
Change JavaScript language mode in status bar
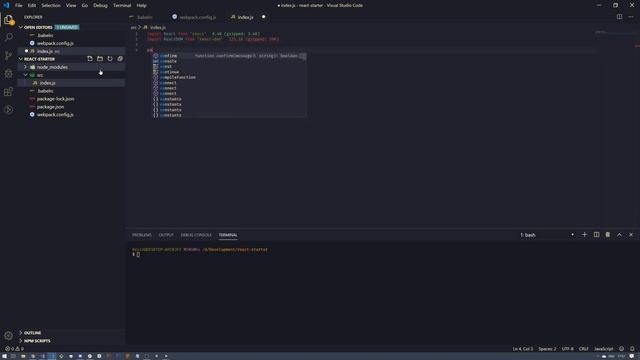click(x=604, y=349)
